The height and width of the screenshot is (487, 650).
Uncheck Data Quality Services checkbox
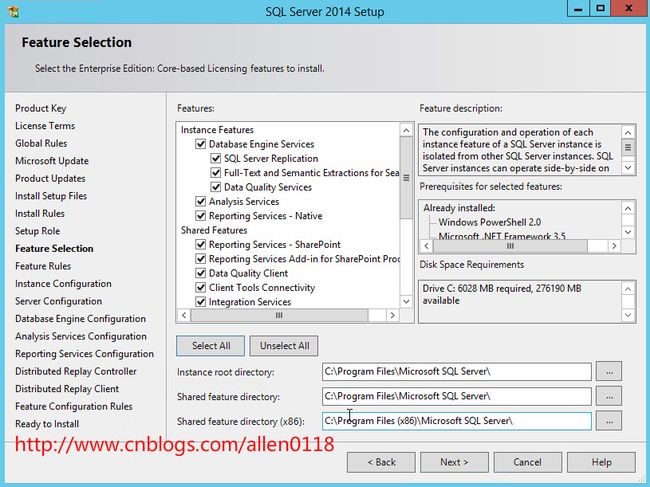pyautogui.click(x=216, y=187)
